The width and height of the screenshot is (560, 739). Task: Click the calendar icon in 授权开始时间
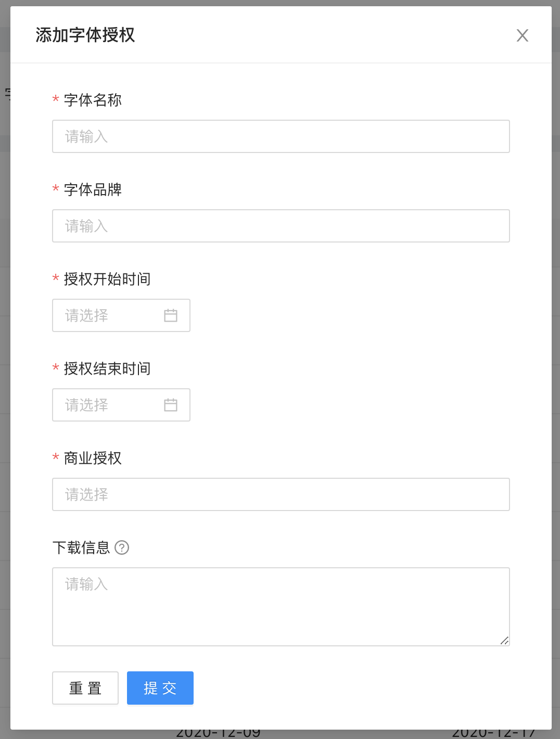click(171, 315)
